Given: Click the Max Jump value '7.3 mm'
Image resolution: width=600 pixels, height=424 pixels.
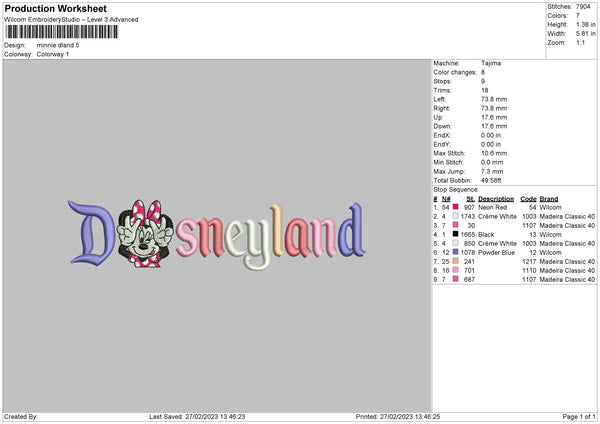Looking at the screenshot, I should [x=492, y=171].
